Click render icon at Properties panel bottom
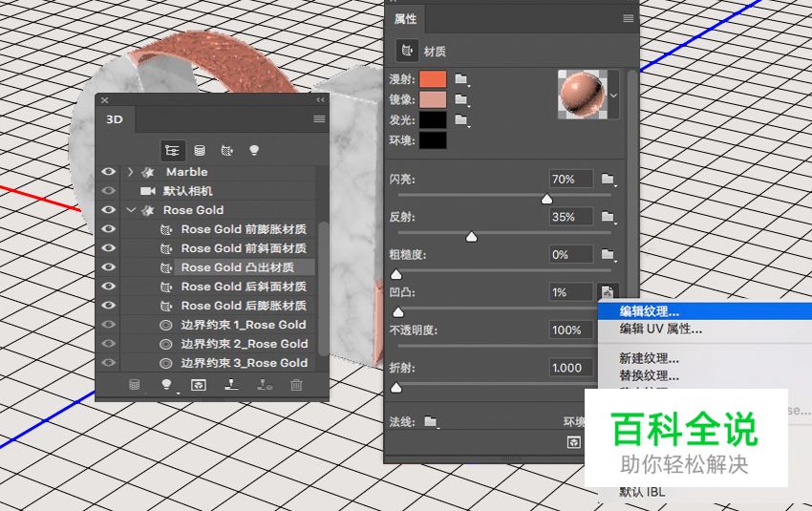This screenshot has height=511, width=812. [574, 442]
